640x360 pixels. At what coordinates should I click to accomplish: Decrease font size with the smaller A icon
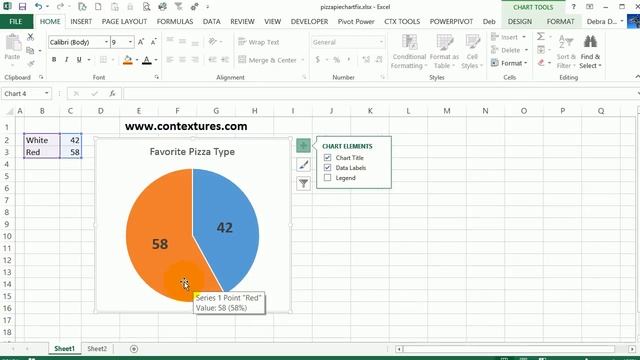coord(153,42)
